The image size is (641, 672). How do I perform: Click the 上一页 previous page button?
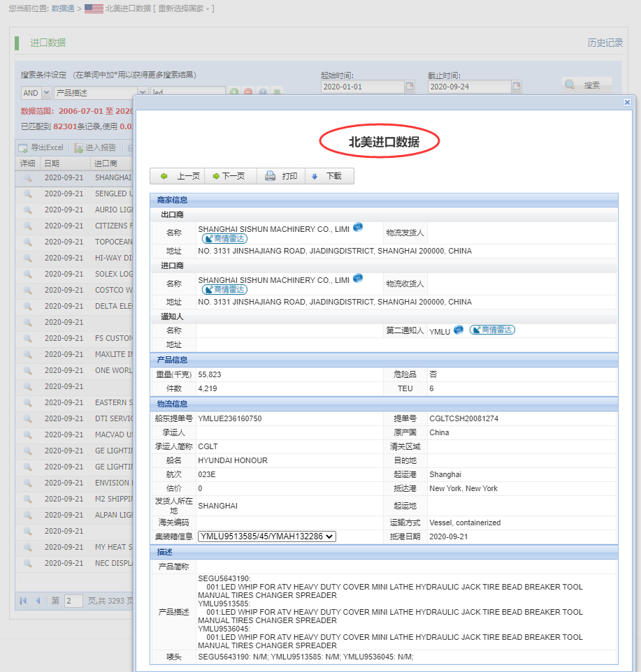coord(180,176)
